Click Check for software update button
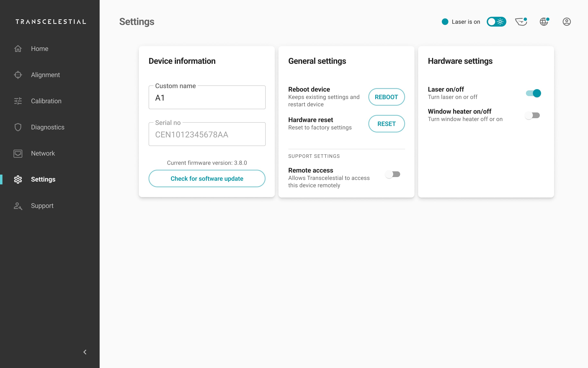The image size is (588, 368). point(207,178)
